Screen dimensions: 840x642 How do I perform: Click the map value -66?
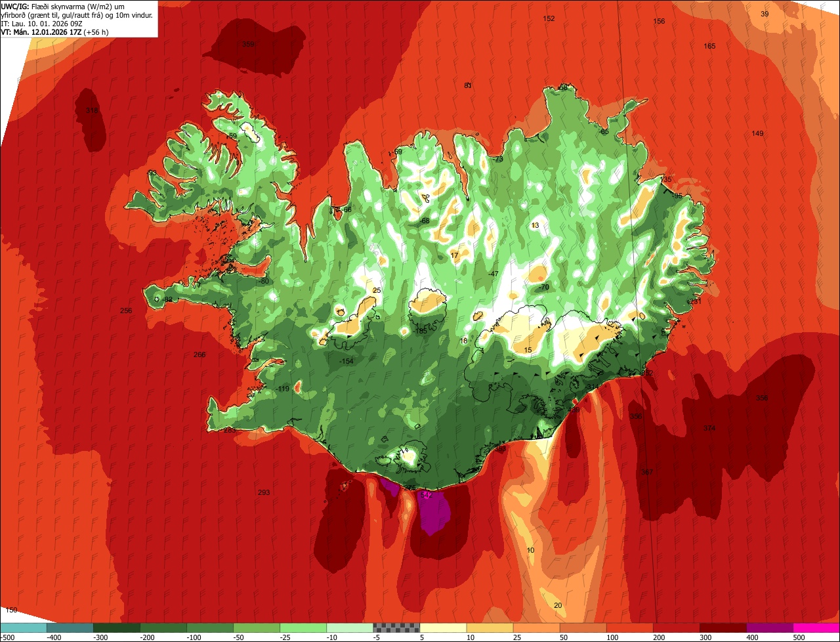pyautogui.click(x=346, y=209)
